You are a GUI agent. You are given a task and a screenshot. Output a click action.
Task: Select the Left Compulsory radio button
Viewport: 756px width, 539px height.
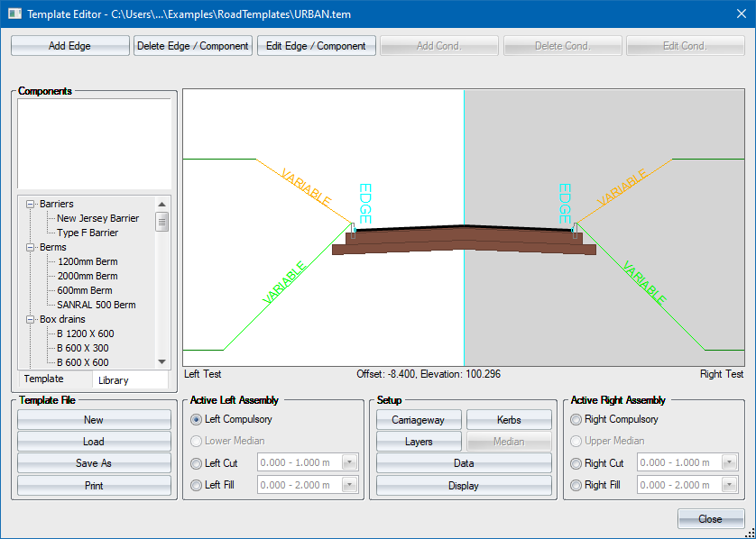point(196,419)
